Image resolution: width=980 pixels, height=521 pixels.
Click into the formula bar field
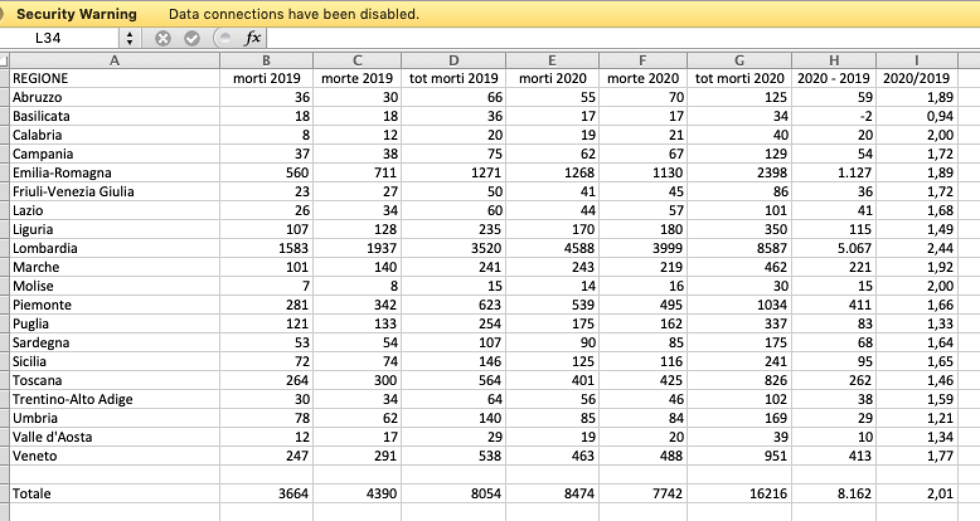(623, 38)
